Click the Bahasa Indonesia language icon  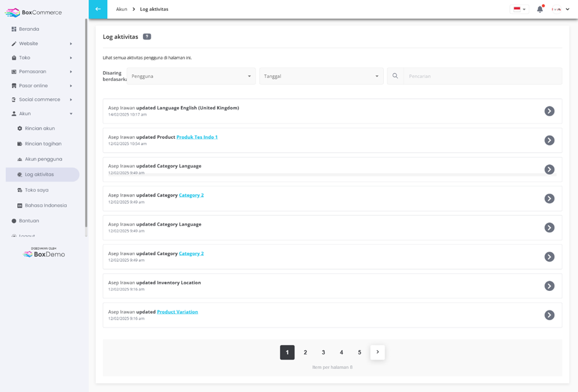[20, 205]
